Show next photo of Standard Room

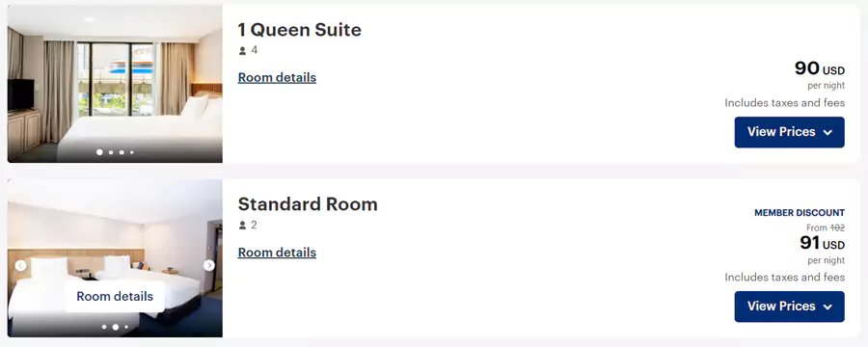[x=208, y=266]
